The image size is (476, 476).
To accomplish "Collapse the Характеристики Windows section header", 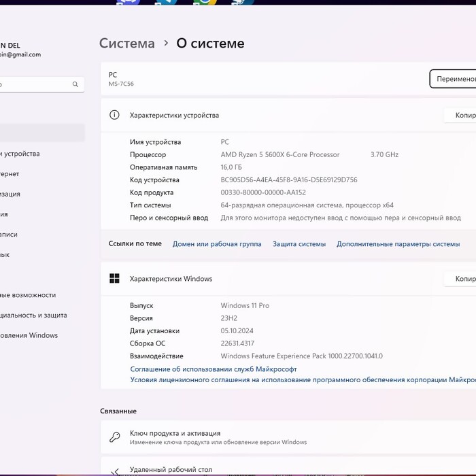I will pyautogui.click(x=288, y=278).
